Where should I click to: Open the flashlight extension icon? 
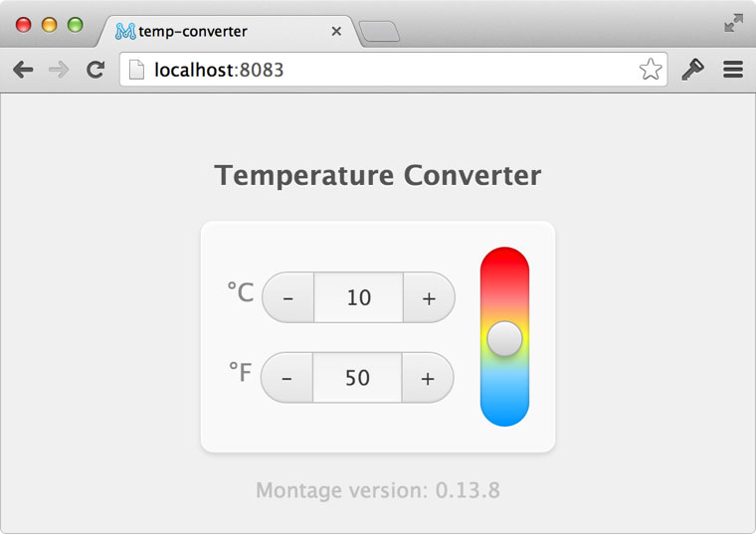(x=693, y=70)
